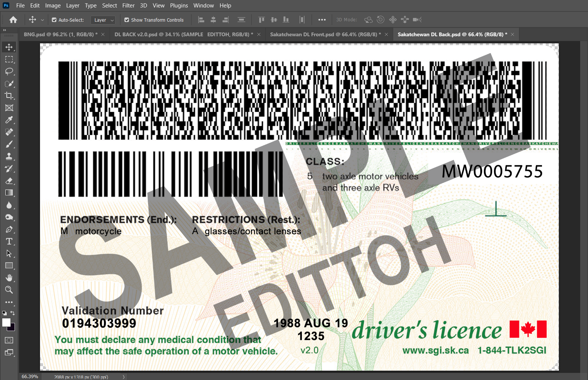Select the Rectangular Marquee tool
Screen dimensions: 588x380
[9, 59]
